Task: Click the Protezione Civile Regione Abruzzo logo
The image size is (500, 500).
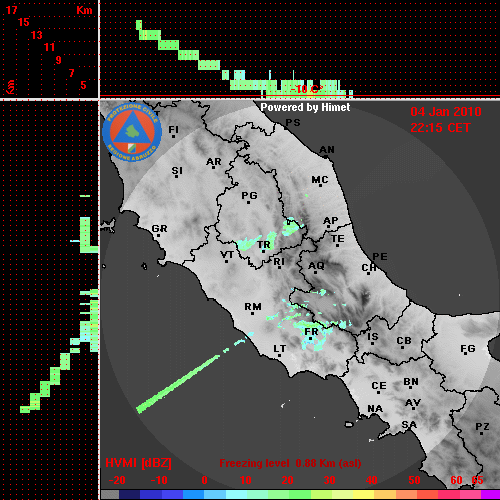Action: (x=132, y=133)
